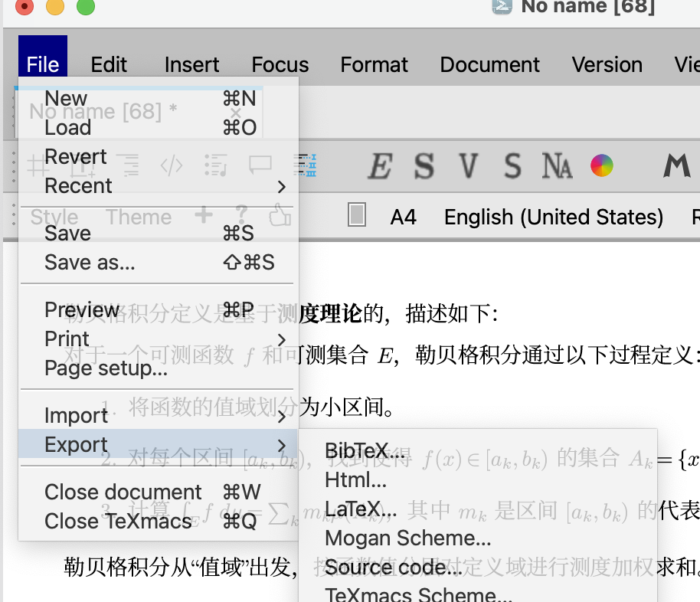The width and height of the screenshot is (700, 602).
Task: Choose Save as... from File menu
Action: (90, 263)
